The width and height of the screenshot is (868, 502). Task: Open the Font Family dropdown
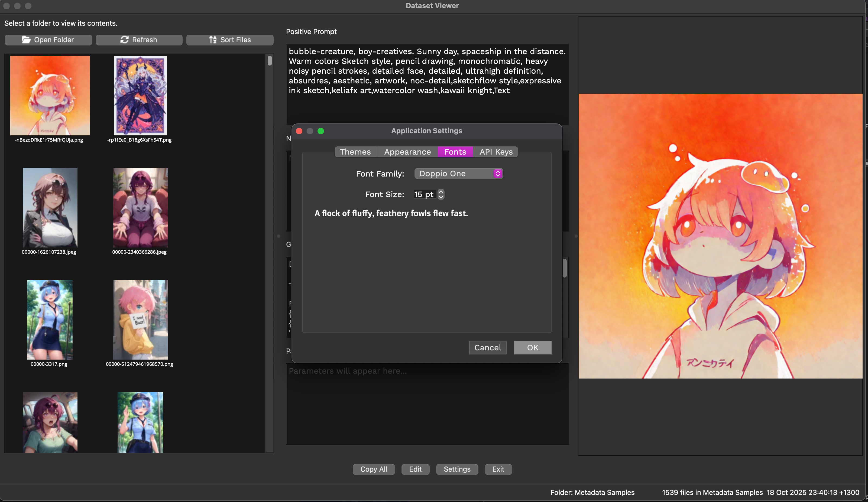click(458, 174)
